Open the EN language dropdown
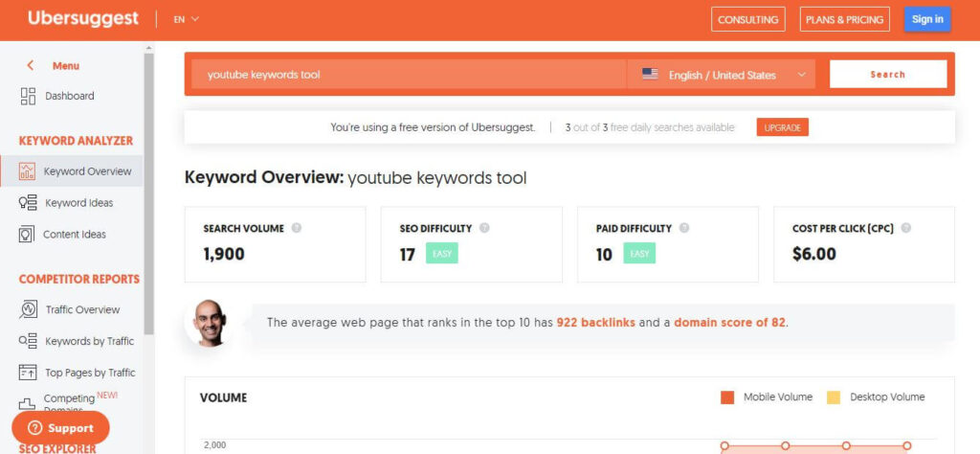 (187, 19)
